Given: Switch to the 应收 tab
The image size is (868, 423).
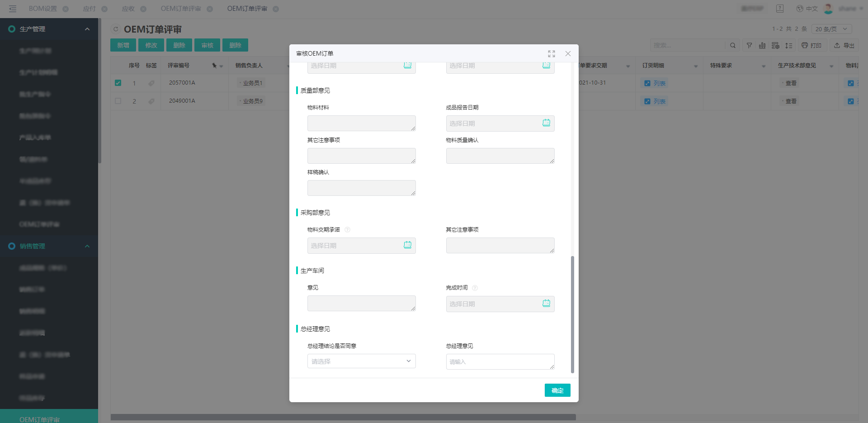Looking at the screenshot, I should coord(128,9).
